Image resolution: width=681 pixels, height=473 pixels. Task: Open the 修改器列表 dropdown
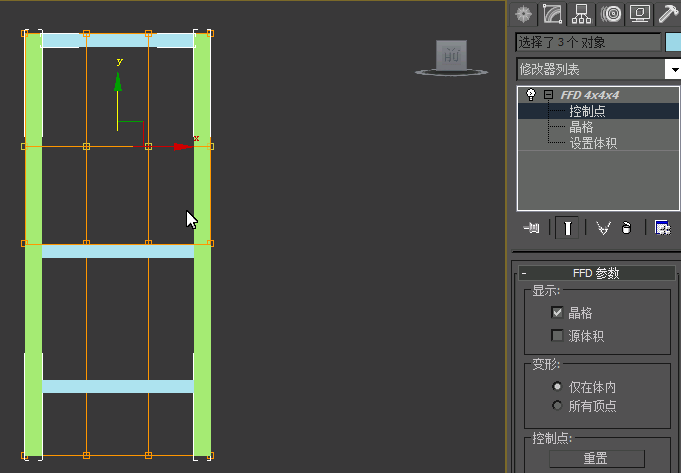(x=674, y=69)
